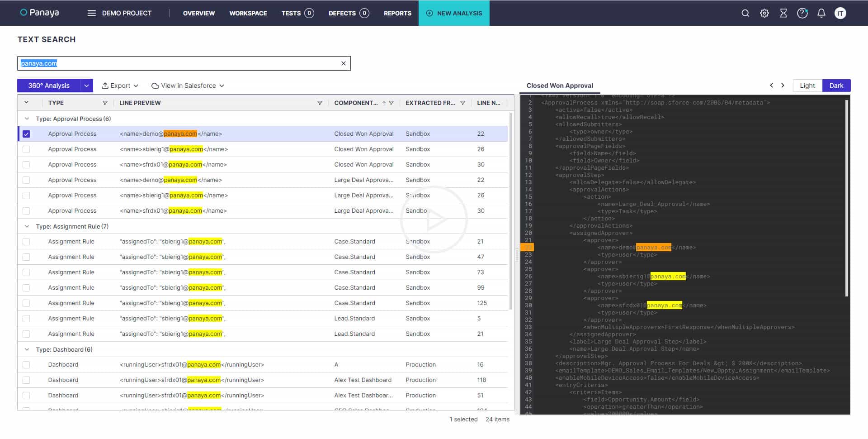Open the Export dropdown
The width and height of the screenshot is (868, 439).
(x=120, y=86)
